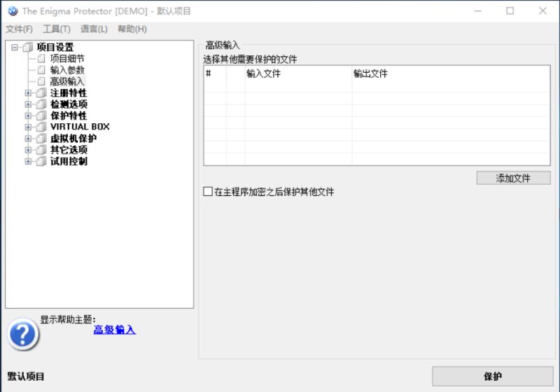Click the folder icon beside 虚拟机保护
This screenshot has height=392, width=560.
(41, 139)
